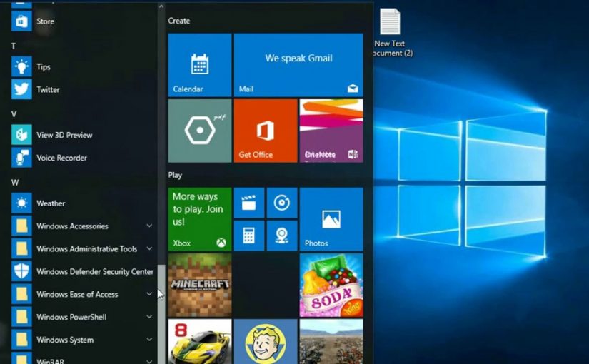
Task: Open View 3D Preview icon
Action: point(21,135)
